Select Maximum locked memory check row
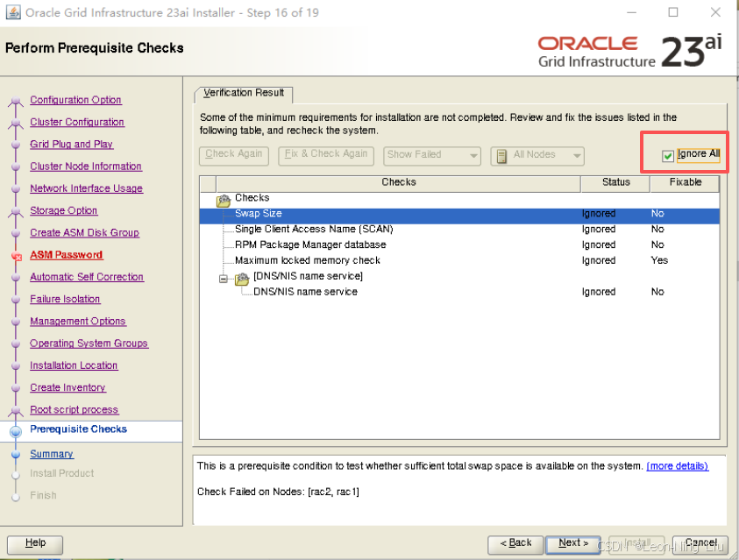This screenshot has width=739, height=560. point(459,260)
